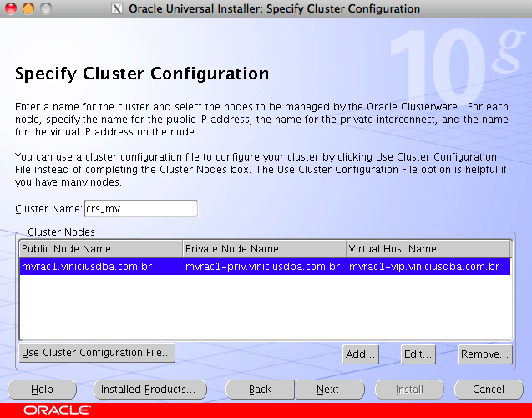Cancel the Oracle installation
This screenshot has height=418, width=532.
(489, 390)
